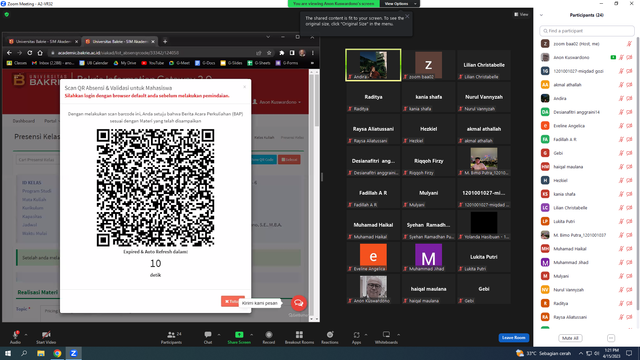Click the green encryption shield icon
The image size is (640, 360).
[x=7, y=14]
